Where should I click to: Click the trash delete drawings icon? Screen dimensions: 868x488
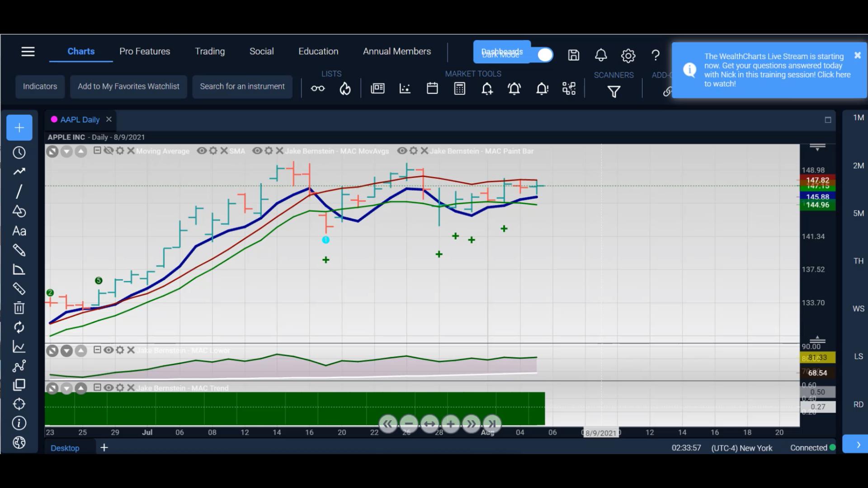(x=19, y=308)
